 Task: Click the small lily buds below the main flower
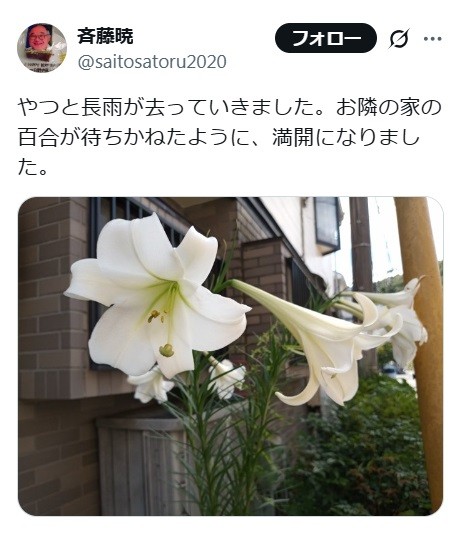[187, 382]
